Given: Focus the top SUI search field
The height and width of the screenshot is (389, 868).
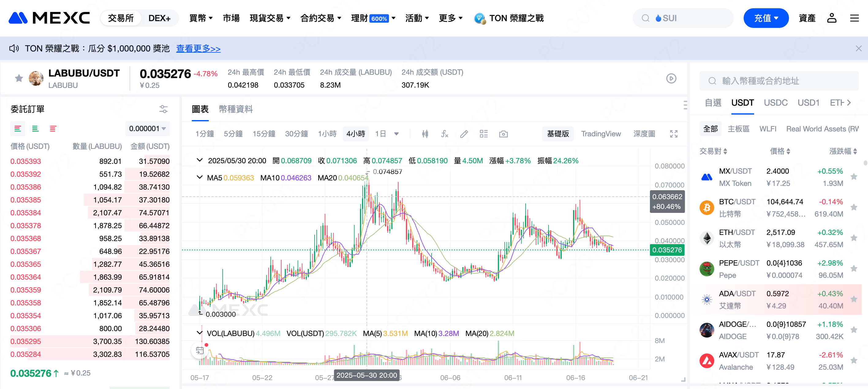Looking at the screenshot, I should (683, 18).
